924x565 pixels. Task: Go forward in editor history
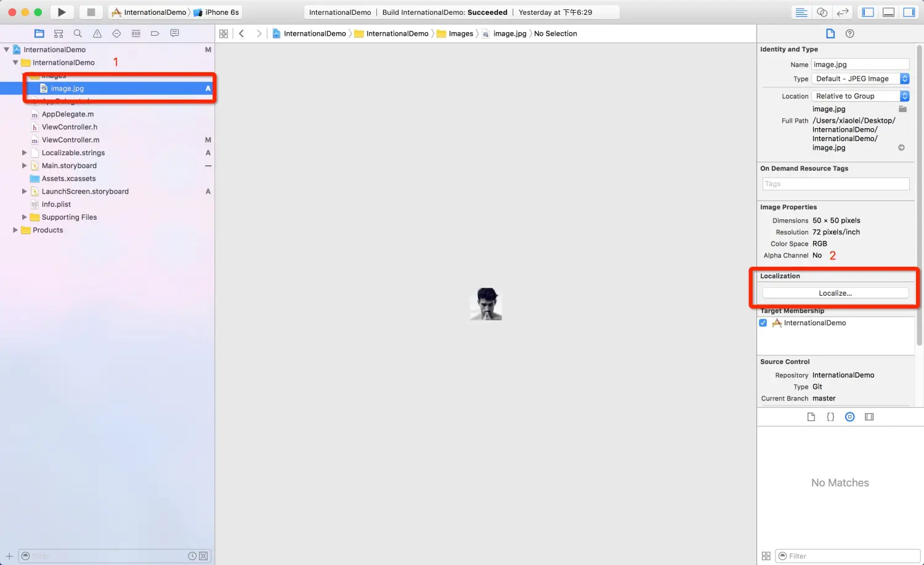point(259,34)
